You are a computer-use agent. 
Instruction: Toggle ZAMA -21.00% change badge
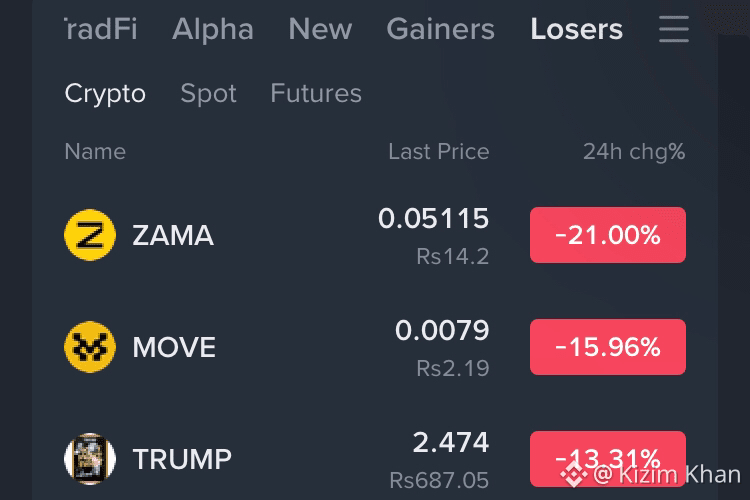pyautogui.click(x=607, y=235)
